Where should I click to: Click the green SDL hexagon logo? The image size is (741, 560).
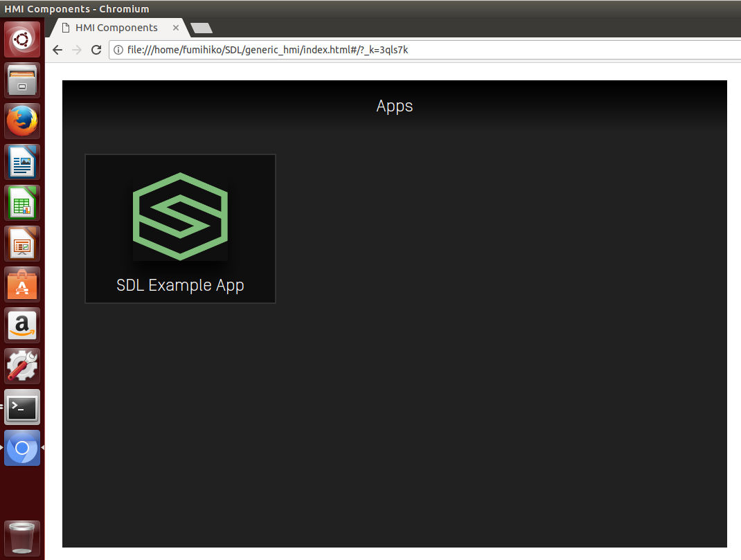pos(180,216)
